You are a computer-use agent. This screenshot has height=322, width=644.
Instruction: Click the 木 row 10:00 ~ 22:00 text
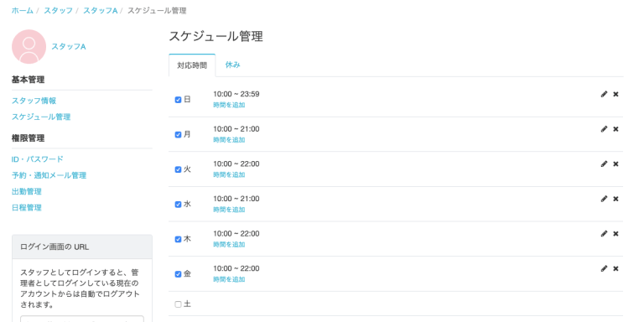pyautogui.click(x=236, y=234)
